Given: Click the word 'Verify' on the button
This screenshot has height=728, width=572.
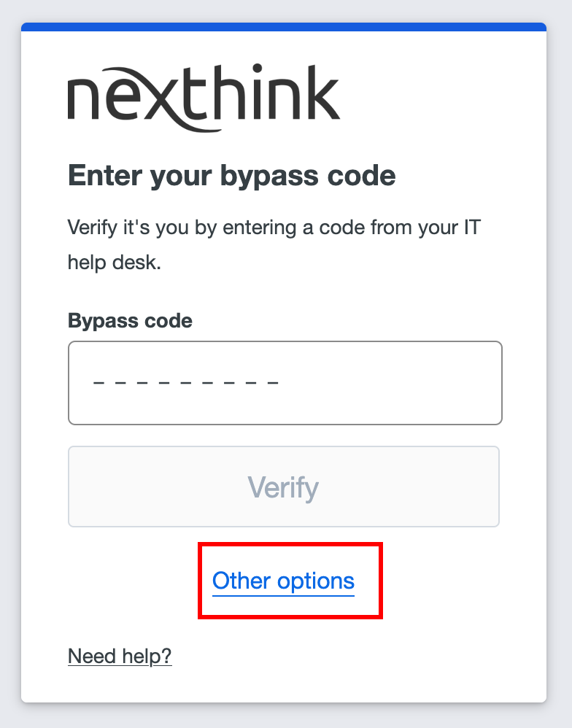Looking at the screenshot, I should pyautogui.click(x=283, y=487).
